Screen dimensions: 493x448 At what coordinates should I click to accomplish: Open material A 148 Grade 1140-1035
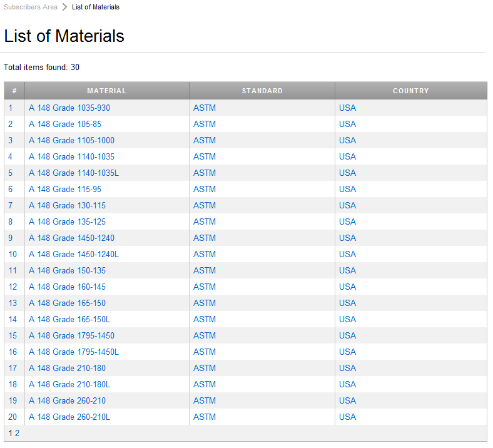[x=72, y=156]
